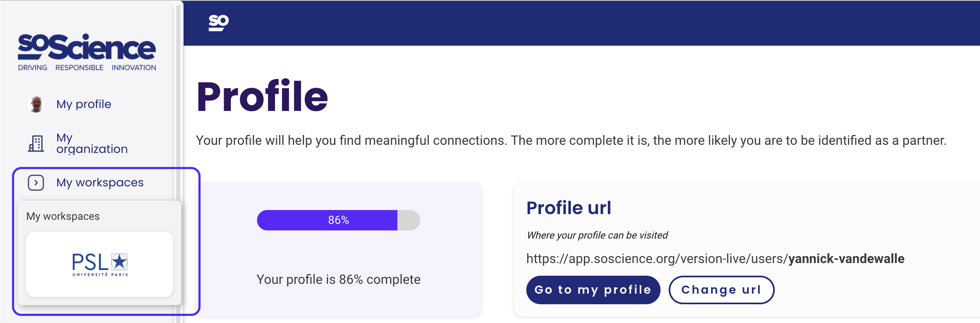Select the My workspaces menu label
The height and width of the screenshot is (323, 980).
pyautogui.click(x=100, y=182)
